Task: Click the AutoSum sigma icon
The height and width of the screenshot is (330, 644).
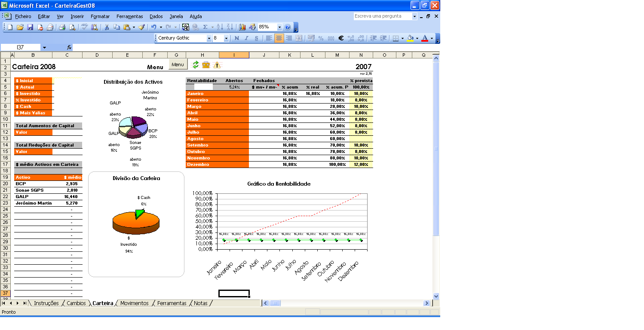Action: pos(205,27)
